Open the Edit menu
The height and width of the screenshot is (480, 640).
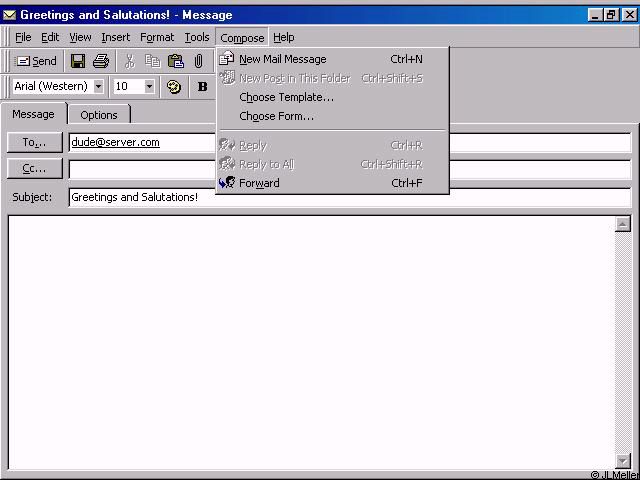(50, 38)
